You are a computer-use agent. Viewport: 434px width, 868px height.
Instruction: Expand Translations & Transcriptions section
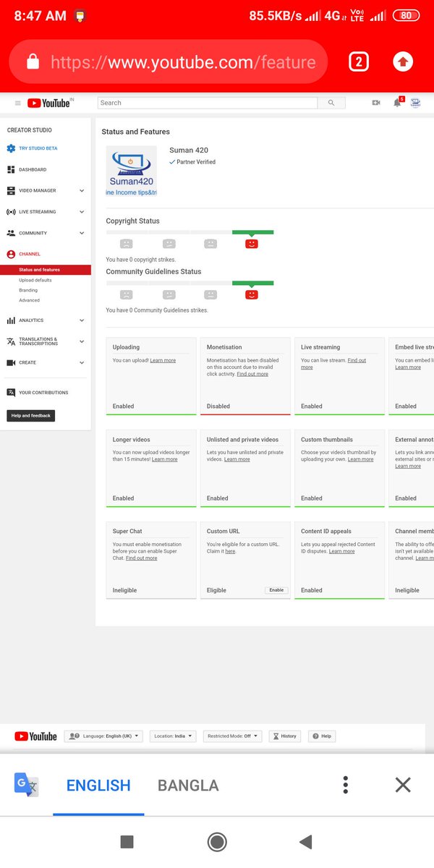click(82, 341)
